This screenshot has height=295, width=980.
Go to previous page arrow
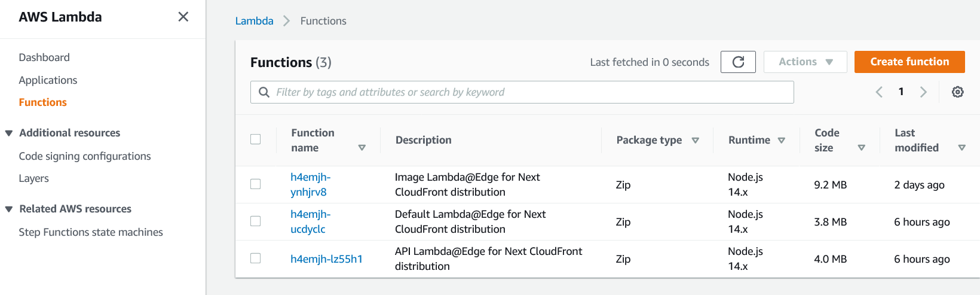click(879, 92)
